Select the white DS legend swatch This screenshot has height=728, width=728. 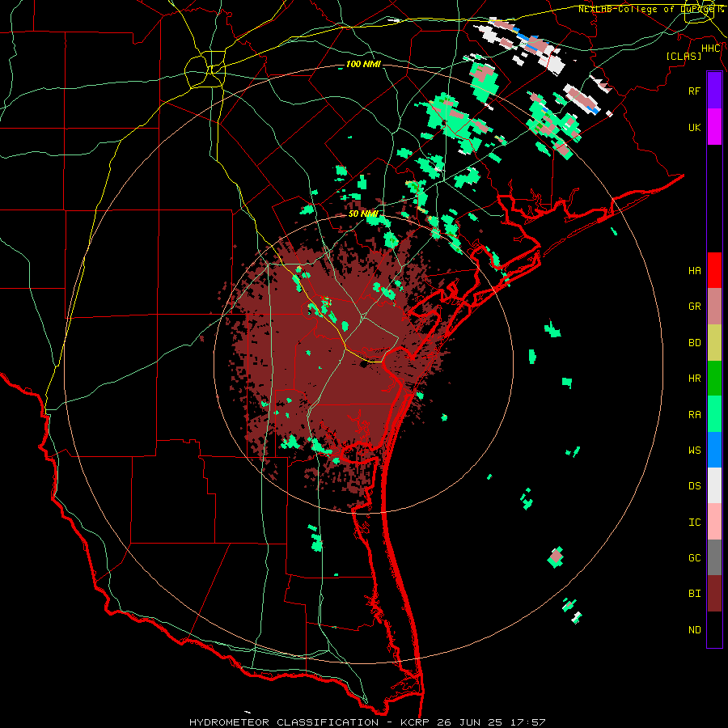point(714,485)
